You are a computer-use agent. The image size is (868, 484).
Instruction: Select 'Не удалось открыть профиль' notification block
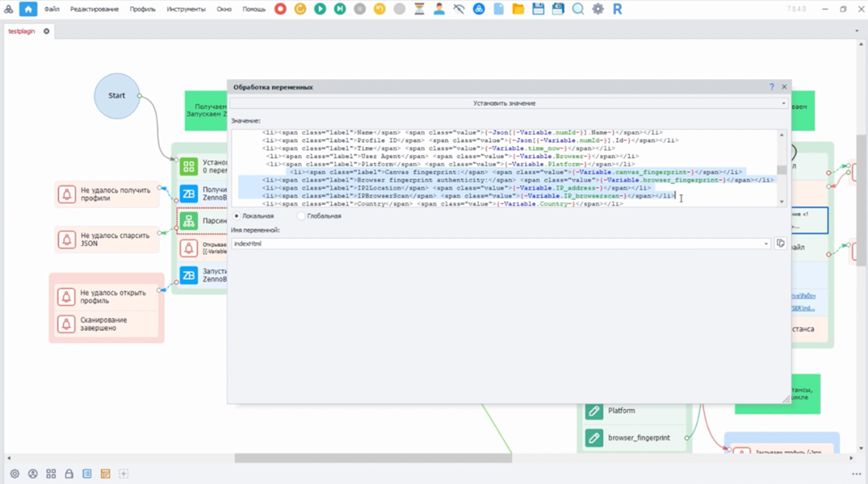click(x=106, y=297)
